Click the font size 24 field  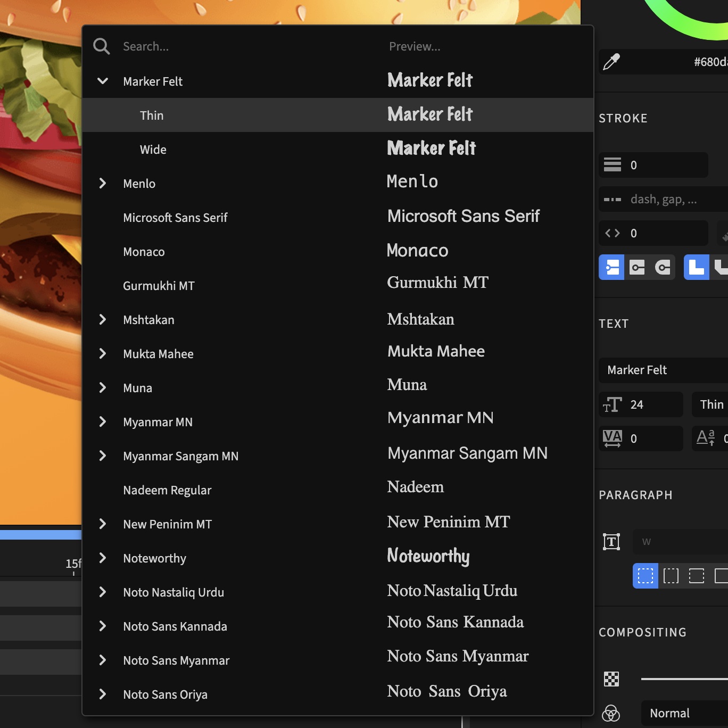pyautogui.click(x=641, y=404)
